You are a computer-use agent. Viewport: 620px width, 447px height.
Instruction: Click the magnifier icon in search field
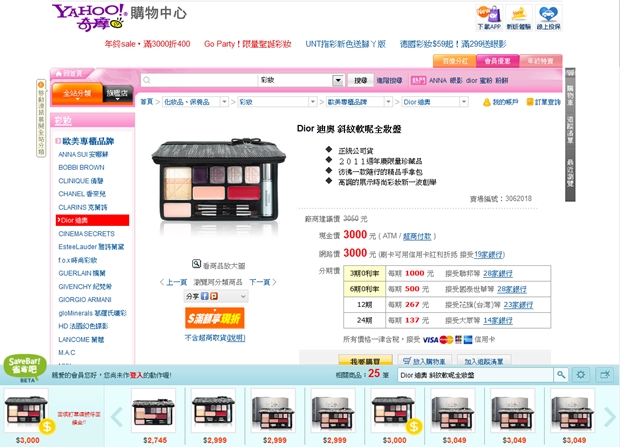(x=147, y=80)
